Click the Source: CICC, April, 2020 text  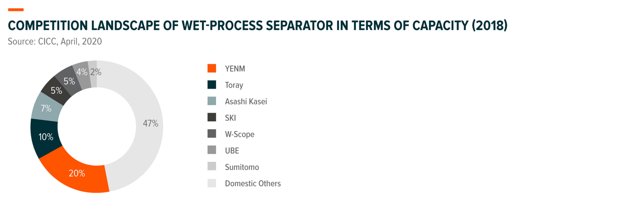[55, 41]
